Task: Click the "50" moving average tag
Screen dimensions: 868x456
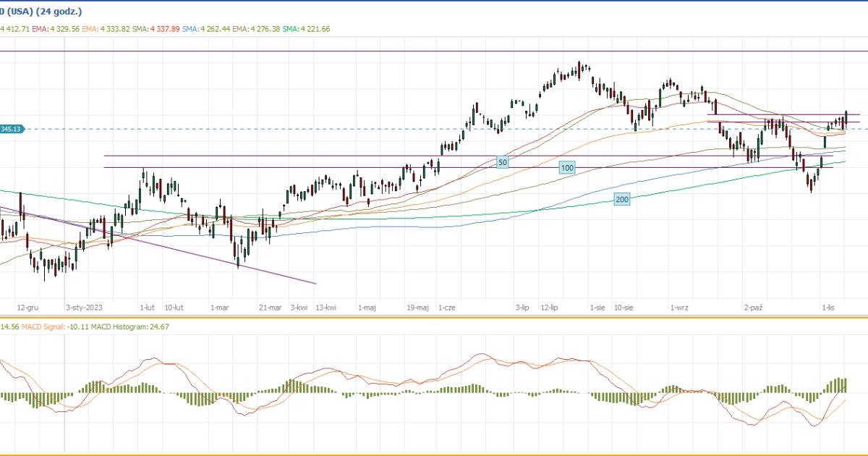Action: [x=502, y=162]
